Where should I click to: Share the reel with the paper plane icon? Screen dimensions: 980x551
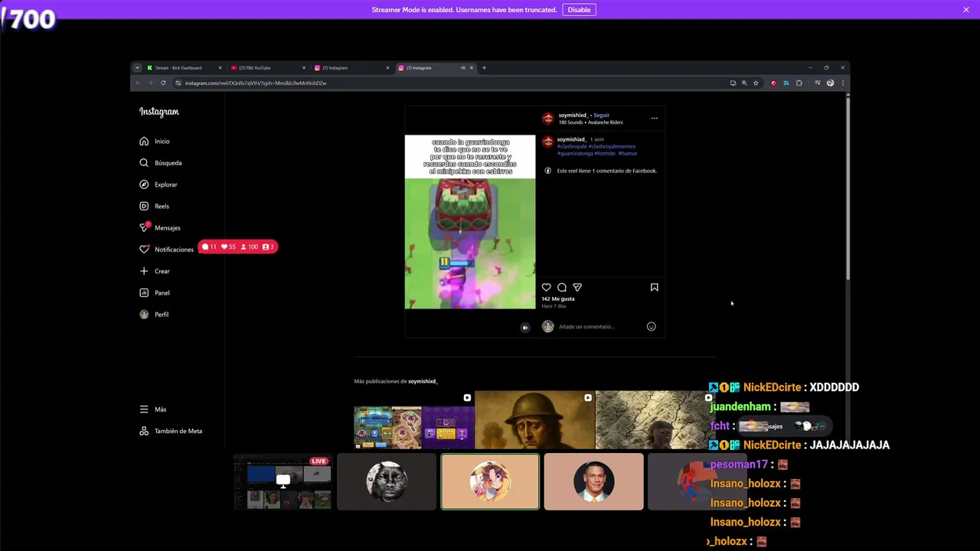click(x=577, y=287)
